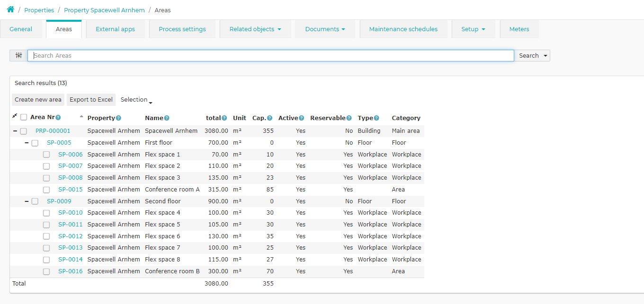Open Property Spacewell Arnhem breadcrumb link
This screenshot has height=304, width=644.
104,10
